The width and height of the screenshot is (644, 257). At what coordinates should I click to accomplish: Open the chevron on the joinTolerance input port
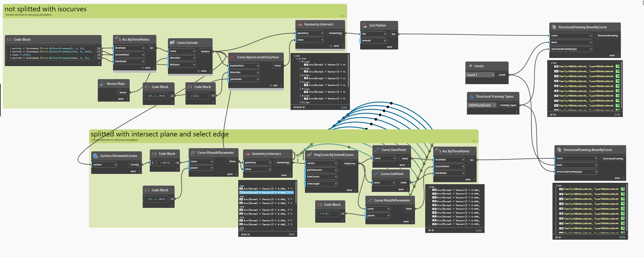coord(335,170)
